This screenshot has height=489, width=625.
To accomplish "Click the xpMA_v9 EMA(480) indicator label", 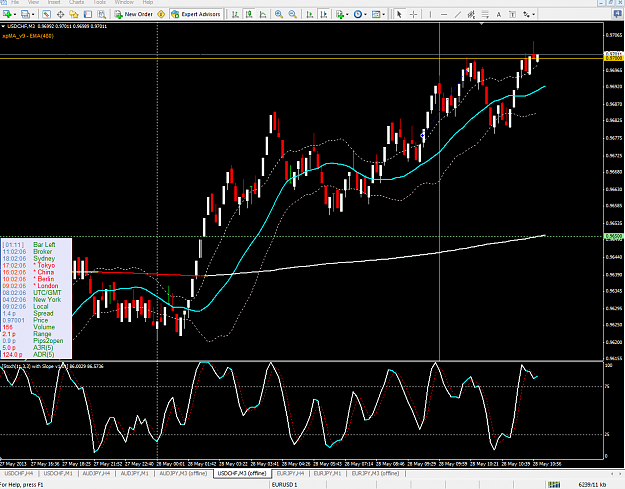I will pos(28,36).
